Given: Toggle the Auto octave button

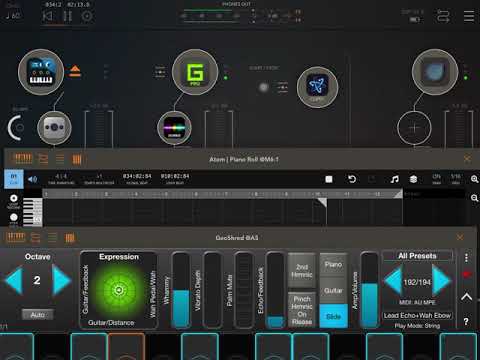Looking at the screenshot, I should (x=38, y=315).
